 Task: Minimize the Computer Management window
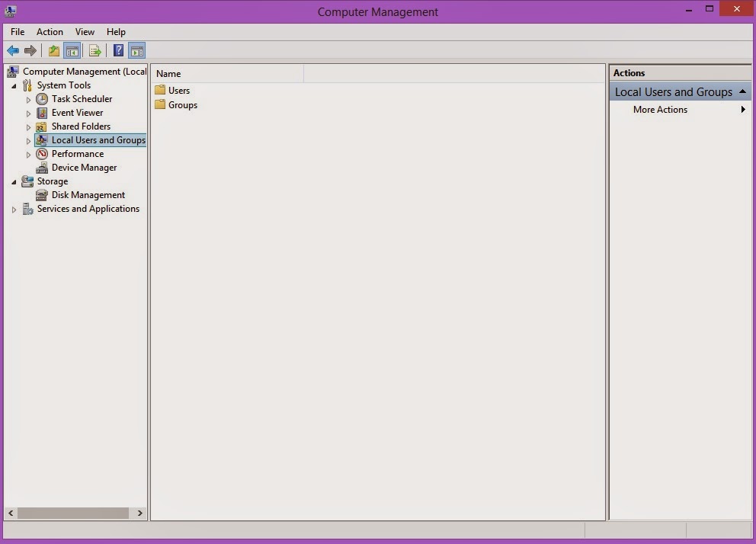689,9
